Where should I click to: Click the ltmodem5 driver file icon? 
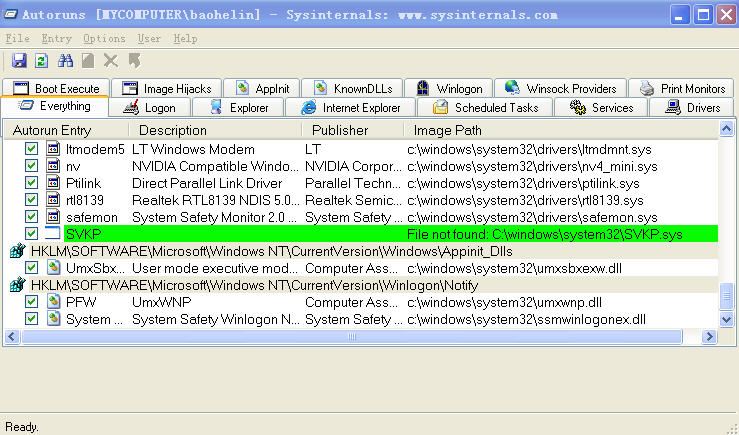tap(53, 149)
